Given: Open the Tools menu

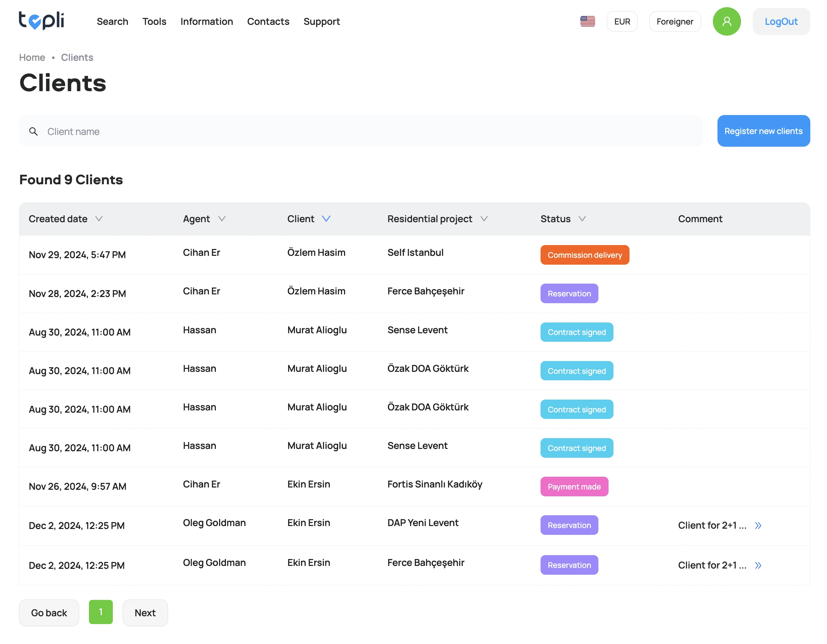Looking at the screenshot, I should [x=154, y=22].
